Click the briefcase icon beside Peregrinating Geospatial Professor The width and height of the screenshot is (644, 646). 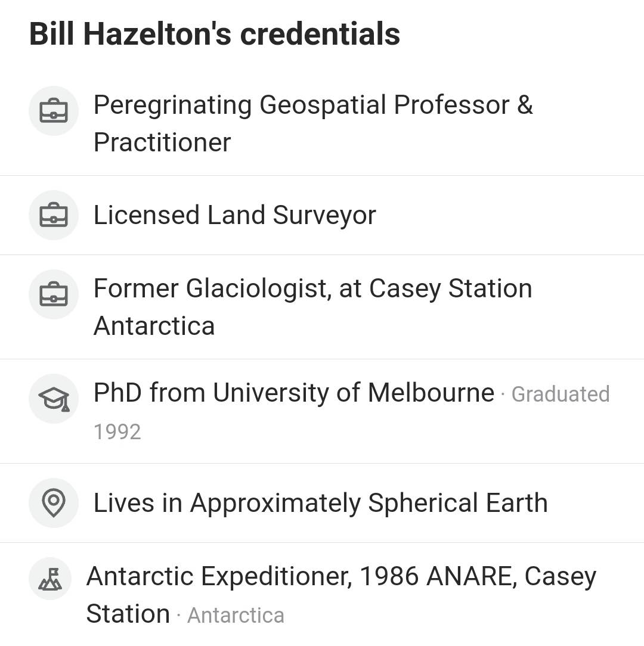54,111
